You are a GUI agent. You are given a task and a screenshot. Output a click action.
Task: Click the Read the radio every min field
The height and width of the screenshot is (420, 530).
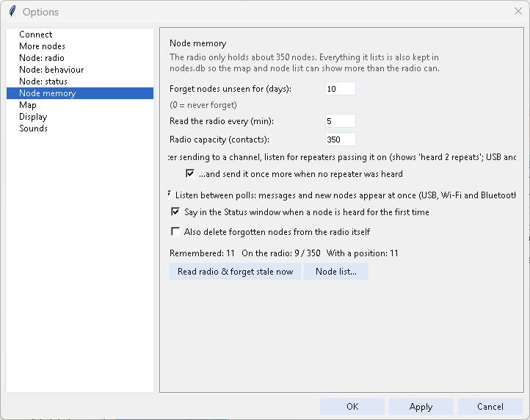(x=341, y=120)
